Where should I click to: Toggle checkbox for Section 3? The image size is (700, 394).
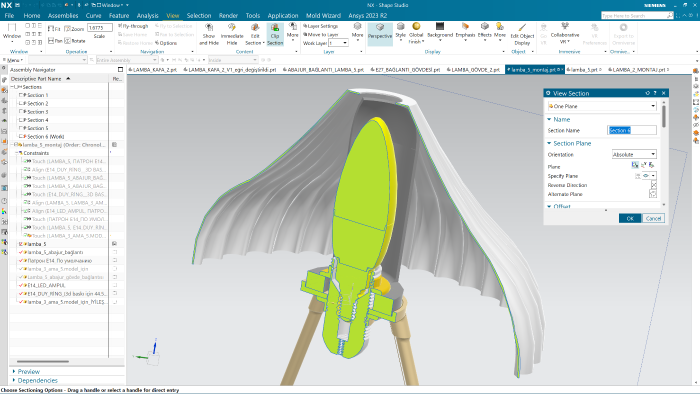click(21, 112)
